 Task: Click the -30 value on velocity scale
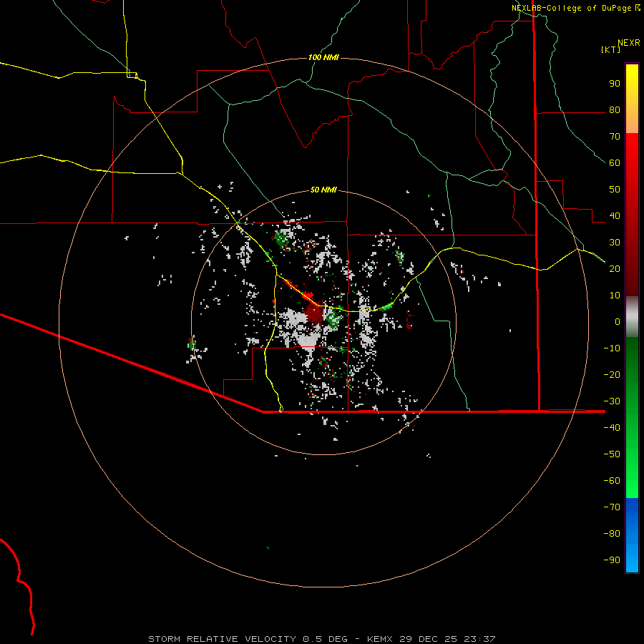[x=612, y=401]
